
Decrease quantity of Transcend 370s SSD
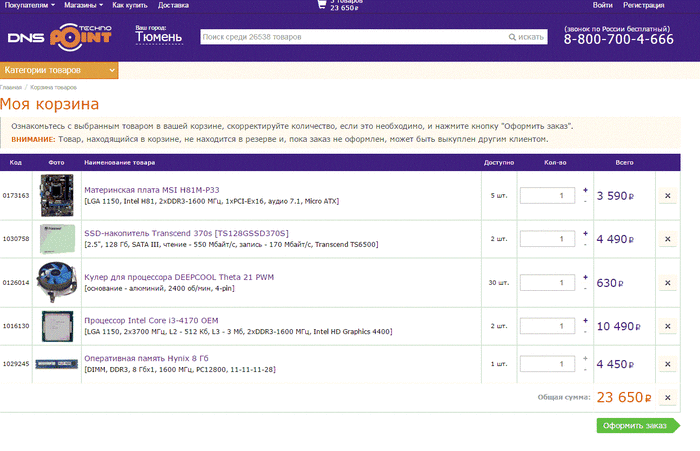(x=585, y=245)
